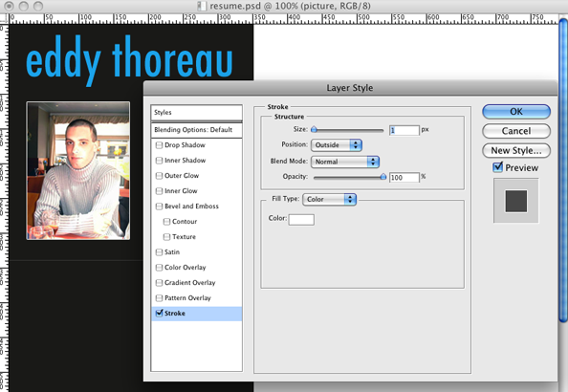This screenshot has width=568, height=392.
Task: Click Cancel in Layer Style dialog
Action: [516, 131]
